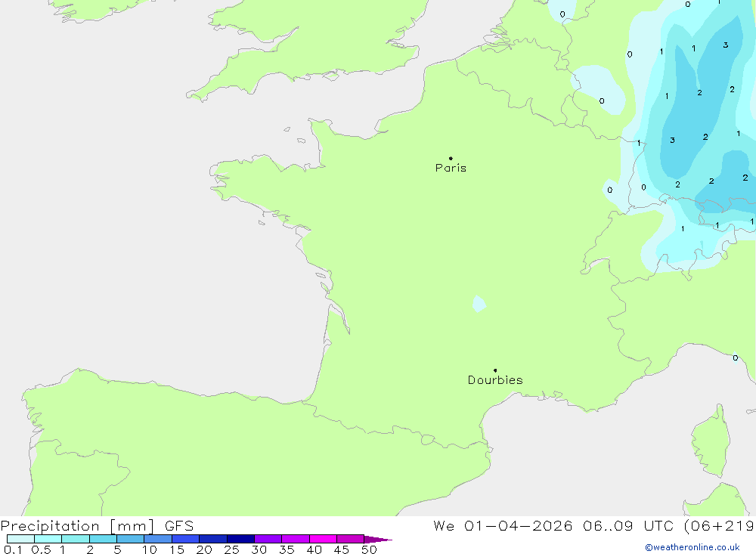Select the Paris city marker dot
The image size is (756, 554).
point(451,158)
